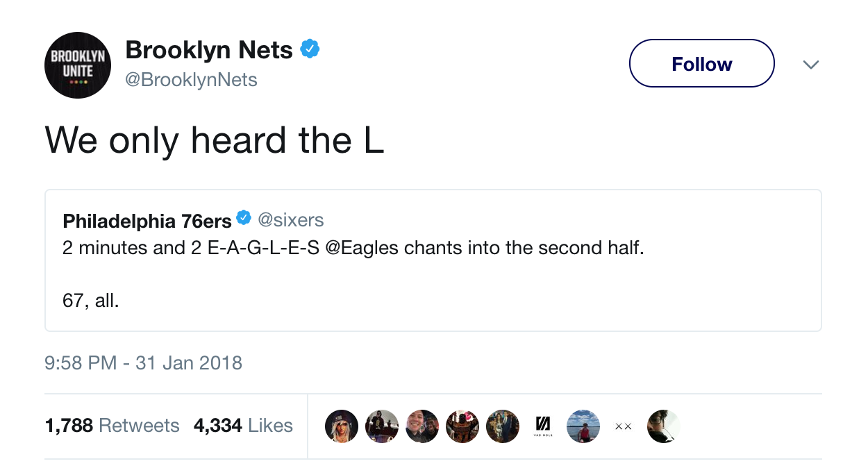Open the two-person selfie liker avatar
Viewport: 868px width, 475px height.
tap(422, 426)
